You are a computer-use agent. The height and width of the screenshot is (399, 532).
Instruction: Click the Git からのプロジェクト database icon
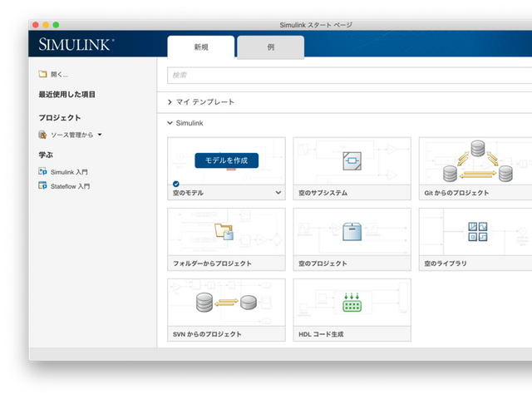(x=478, y=161)
